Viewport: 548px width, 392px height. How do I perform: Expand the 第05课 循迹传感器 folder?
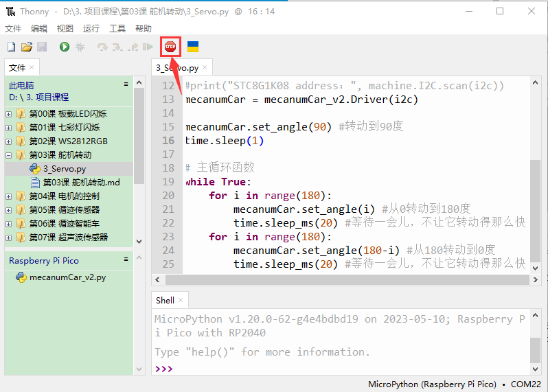click(9, 210)
